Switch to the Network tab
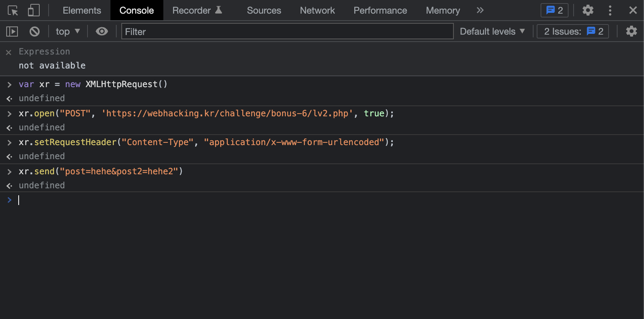The width and height of the screenshot is (644, 319). click(317, 11)
